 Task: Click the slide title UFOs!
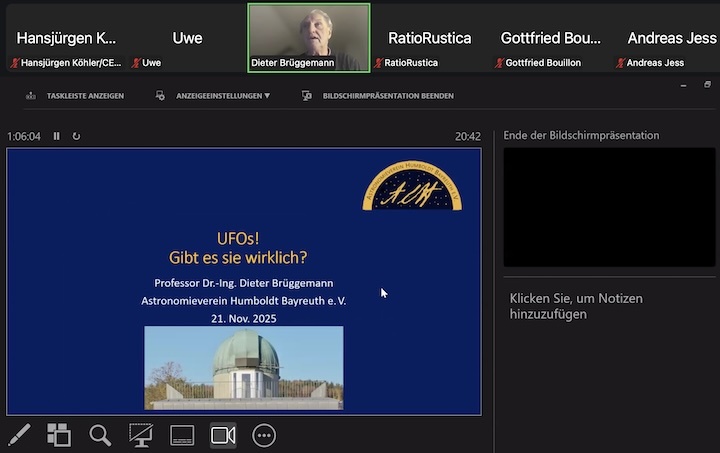[238, 238]
